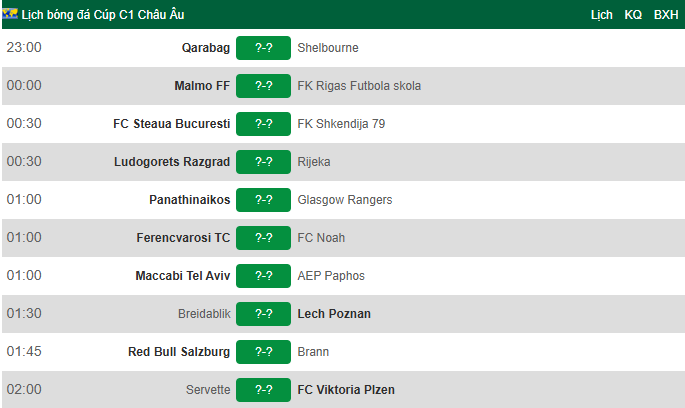Image resolution: width=685 pixels, height=408 pixels.
Task: Click the ?-? button for Ferencvarosi TC
Action: (x=263, y=238)
